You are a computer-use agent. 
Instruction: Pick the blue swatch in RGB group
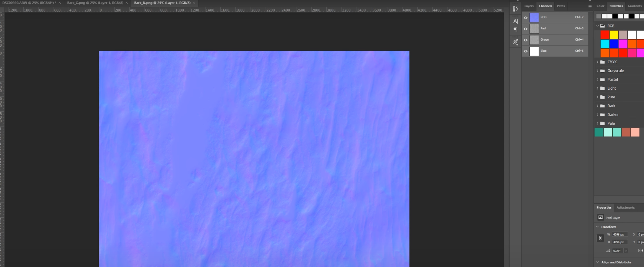coord(614,44)
